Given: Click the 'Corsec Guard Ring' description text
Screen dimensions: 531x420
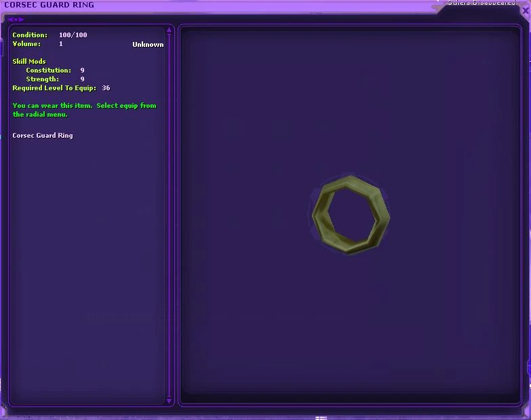Looking at the screenshot, I should pos(43,135).
